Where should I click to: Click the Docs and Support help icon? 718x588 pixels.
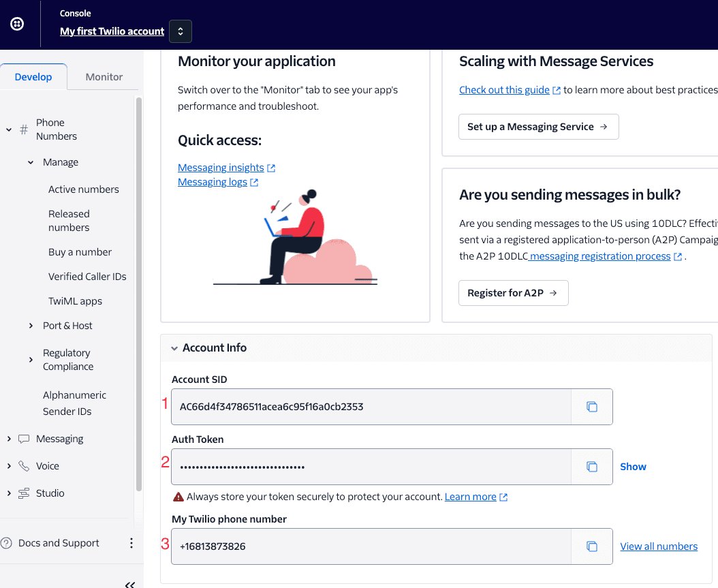coord(6,542)
